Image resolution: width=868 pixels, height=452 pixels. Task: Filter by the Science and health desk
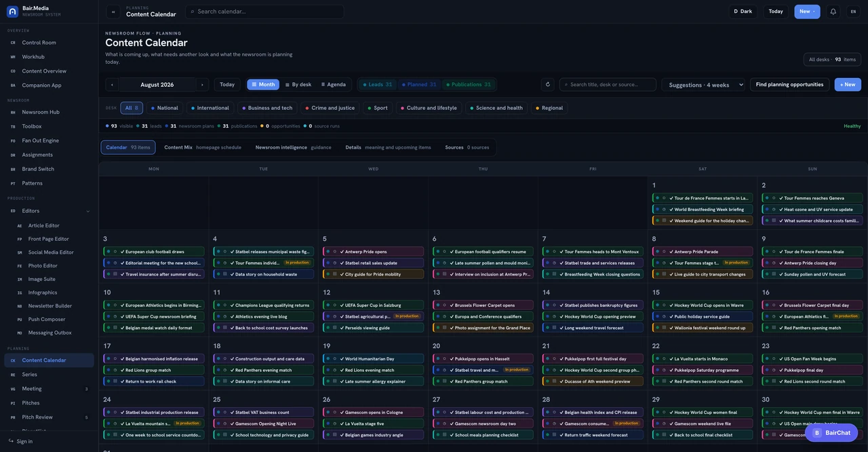click(x=496, y=108)
